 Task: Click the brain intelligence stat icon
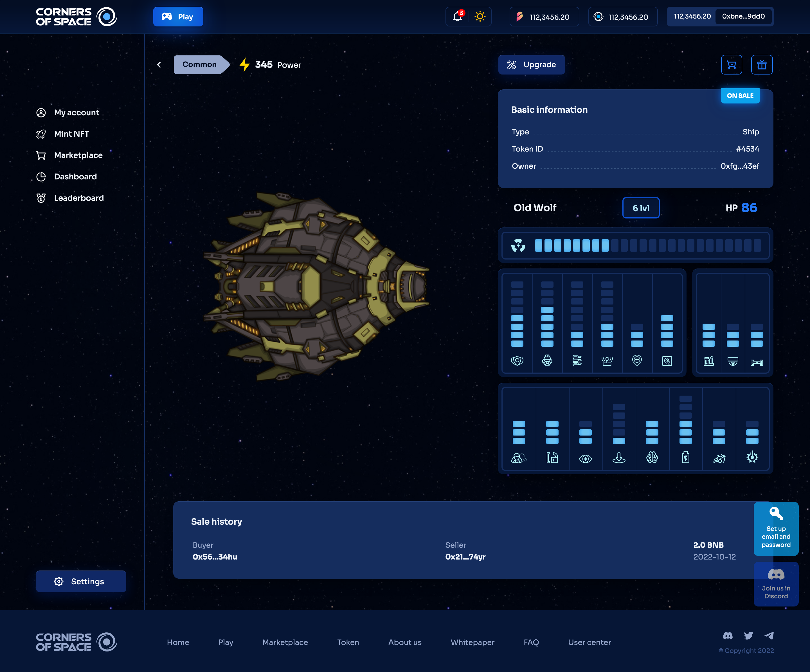click(652, 458)
